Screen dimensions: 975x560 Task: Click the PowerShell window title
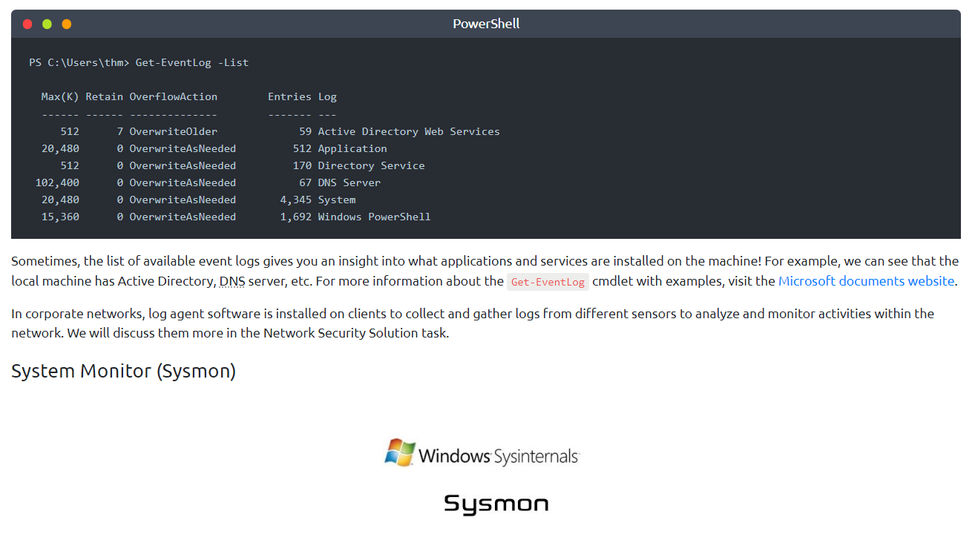pyautogui.click(x=486, y=24)
